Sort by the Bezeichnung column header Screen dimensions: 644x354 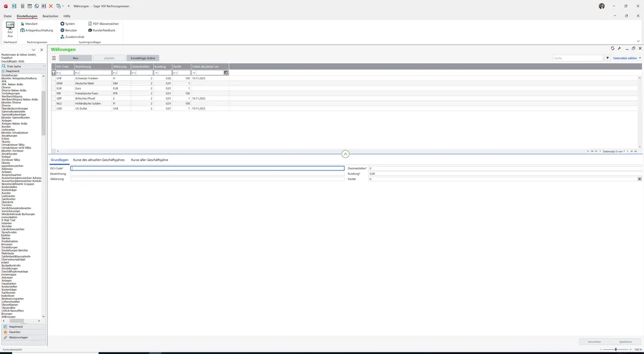(x=92, y=67)
